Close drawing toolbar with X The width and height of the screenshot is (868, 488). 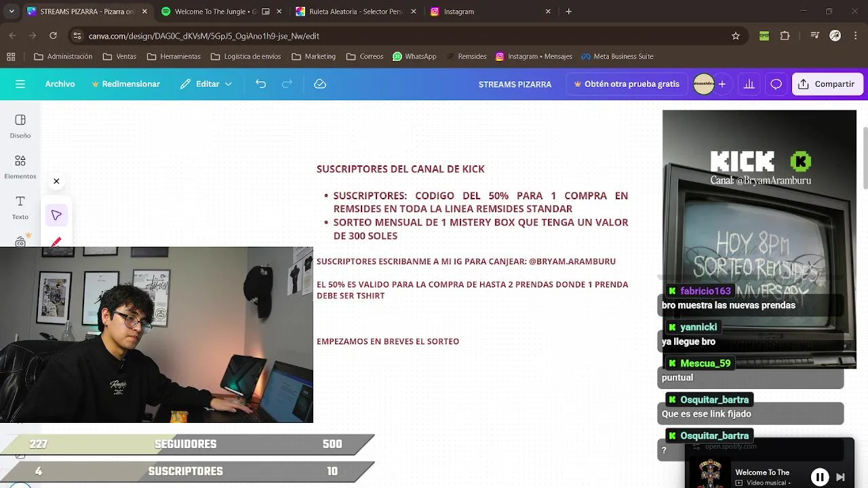[56, 181]
